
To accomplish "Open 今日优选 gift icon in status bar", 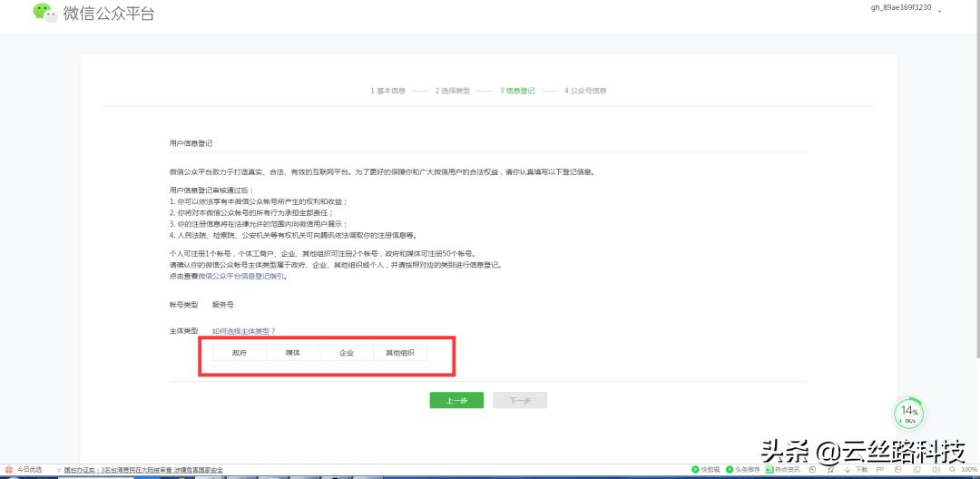I will click(x=9, y=469).
